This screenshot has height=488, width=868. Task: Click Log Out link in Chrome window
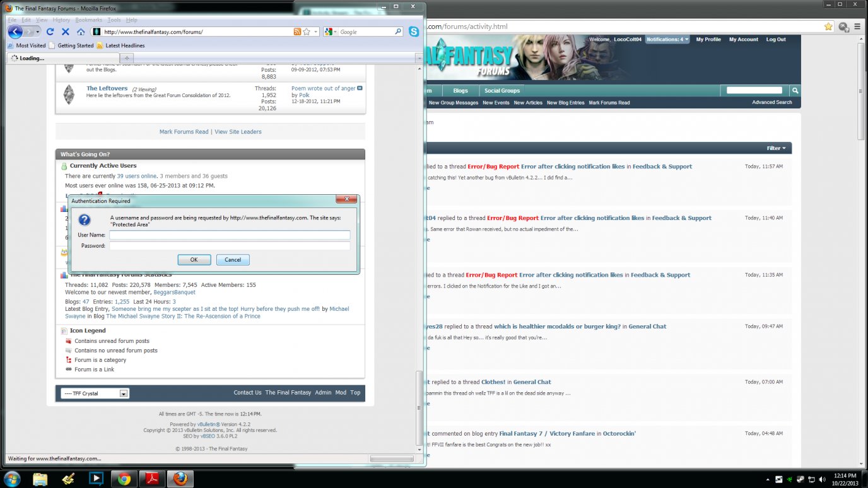coord(776,40)
